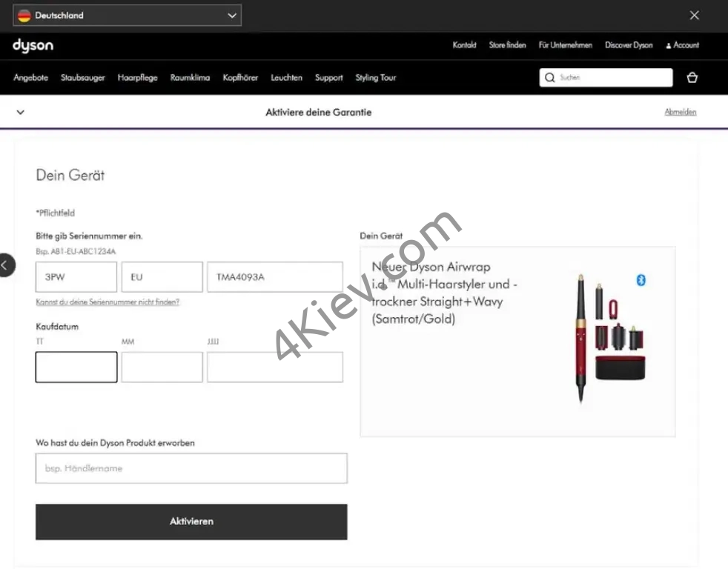The width and height of the screenshot is (728, 569).
Task: Open the Leuchten menu
Action: tap(286, 78)
